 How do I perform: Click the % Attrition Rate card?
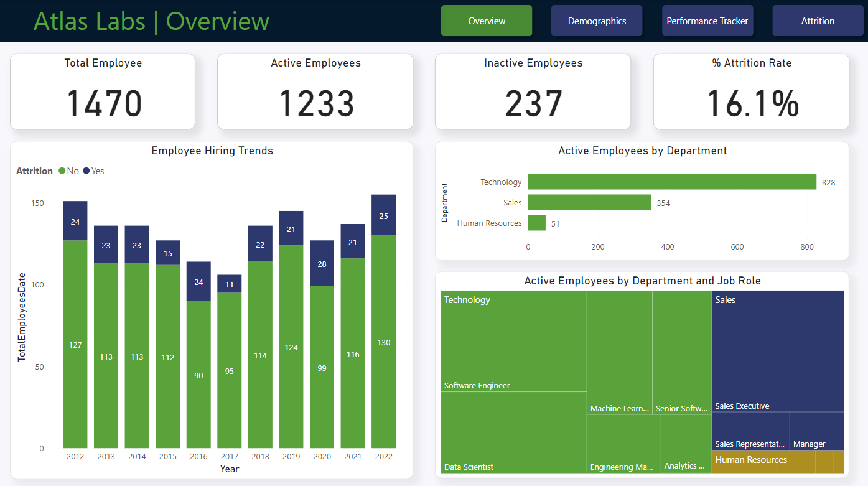(751, 91)
